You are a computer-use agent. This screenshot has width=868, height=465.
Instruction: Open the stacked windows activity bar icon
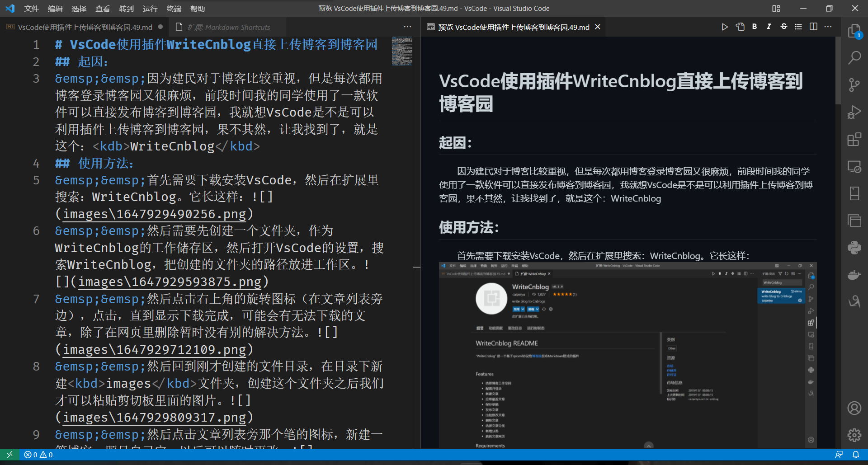coord(854,221)
